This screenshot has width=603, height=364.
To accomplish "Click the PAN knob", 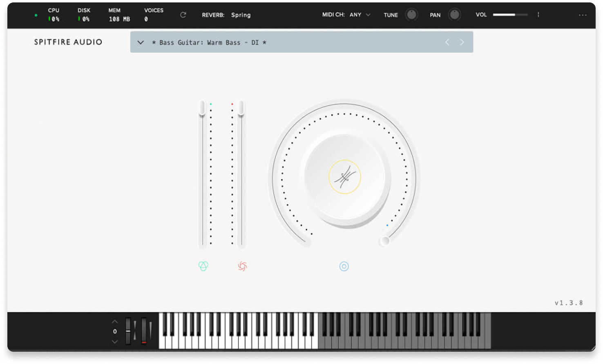I will point(454,15).
